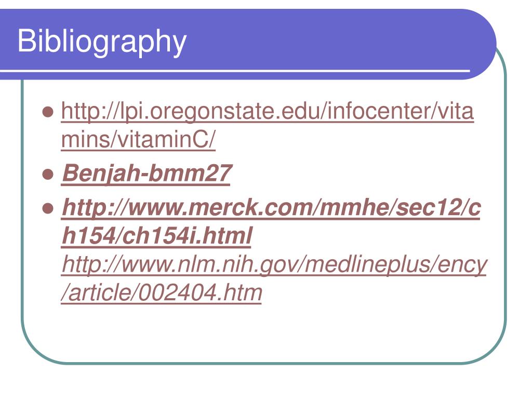Open the www.nlm.nih.gov medlineplus link
Viewport: 532px width, 399px height.
(274, 264)
